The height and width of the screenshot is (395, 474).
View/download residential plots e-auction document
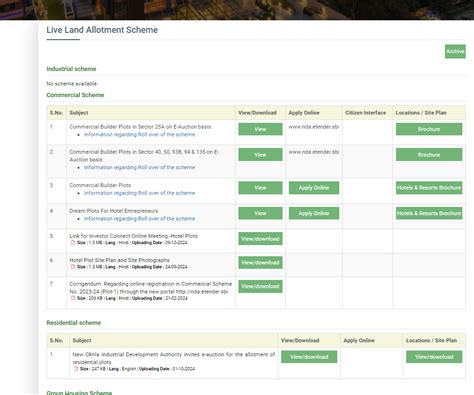coord(309,357)
